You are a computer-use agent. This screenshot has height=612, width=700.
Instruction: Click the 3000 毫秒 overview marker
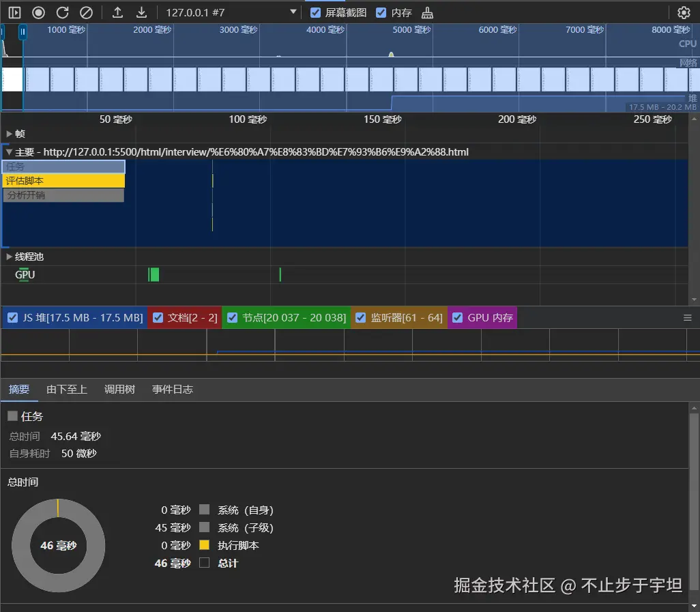point(238,30)
